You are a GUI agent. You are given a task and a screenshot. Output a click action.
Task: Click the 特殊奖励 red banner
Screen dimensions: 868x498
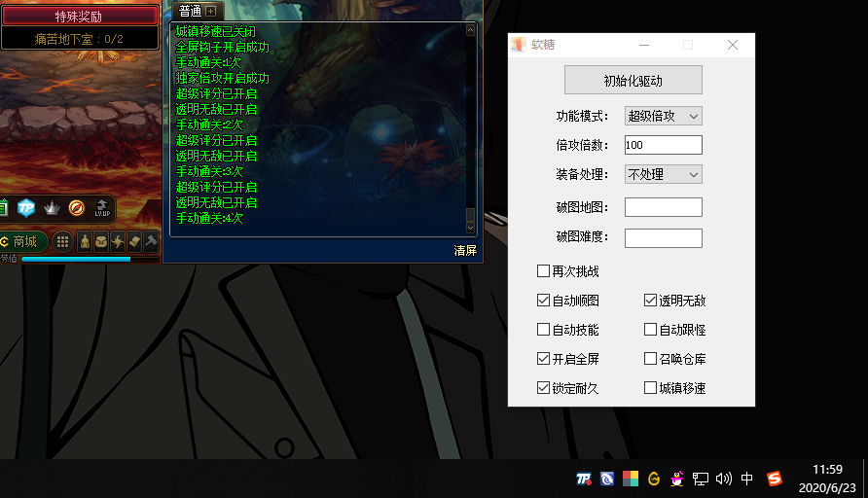[x=79, y=17]
